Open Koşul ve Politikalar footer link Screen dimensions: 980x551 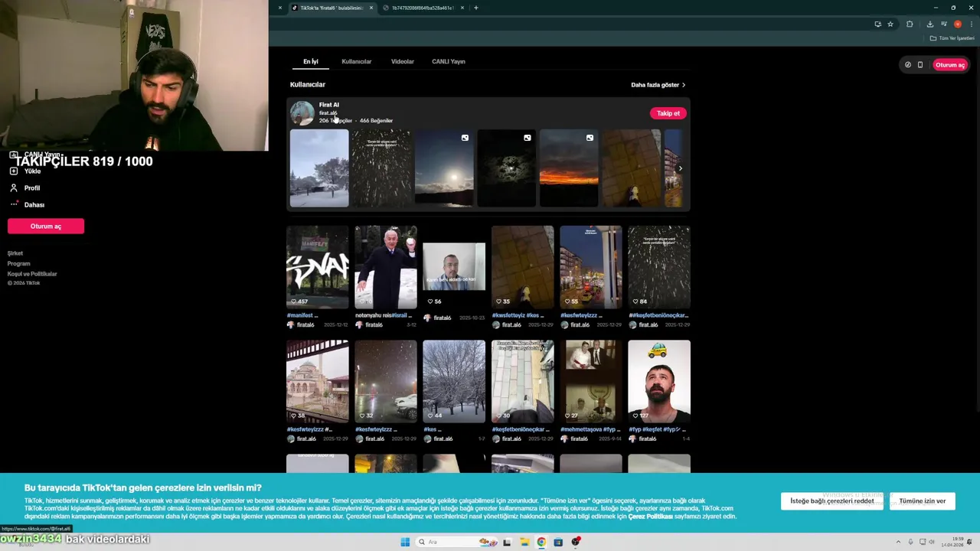[x=32, y=273]
